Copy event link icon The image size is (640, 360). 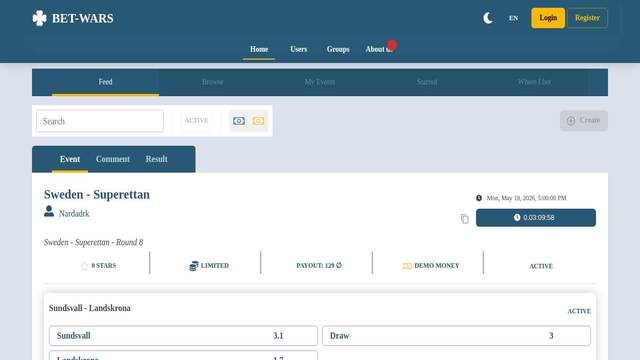pos(464,219)
